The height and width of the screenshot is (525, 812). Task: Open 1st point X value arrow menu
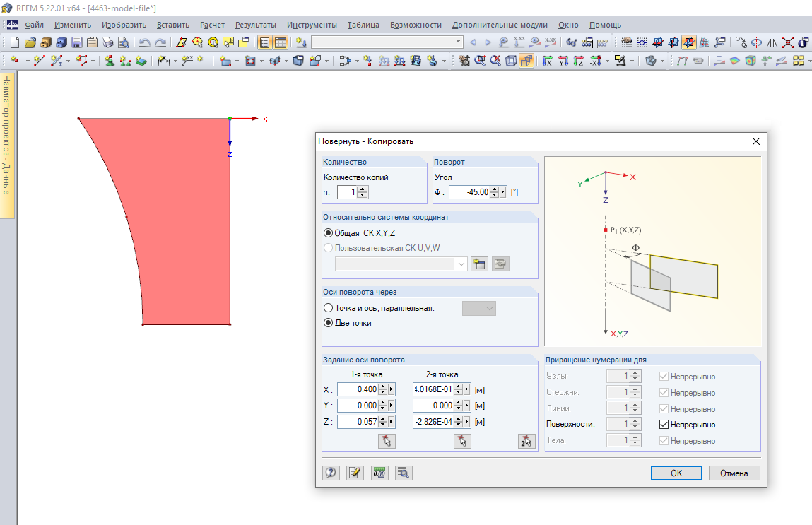click(x=392, y=389)
